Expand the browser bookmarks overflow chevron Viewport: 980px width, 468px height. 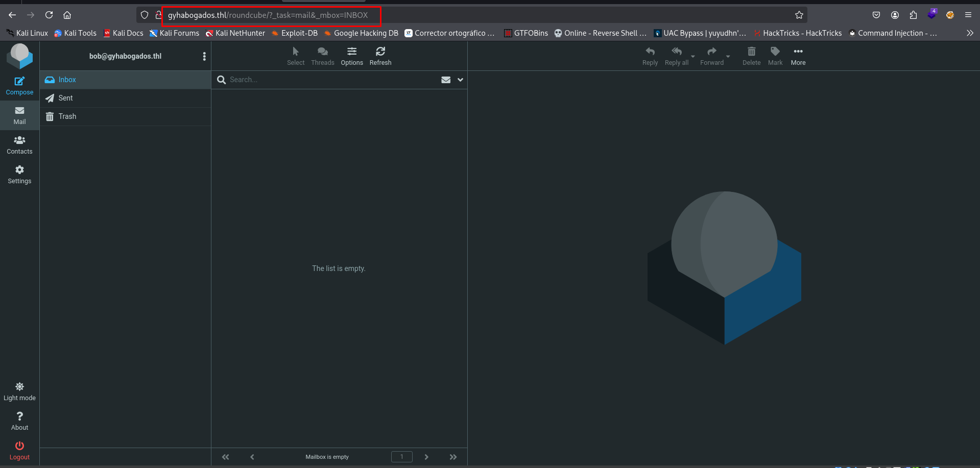pyautogui.click(x=970, y=33)
